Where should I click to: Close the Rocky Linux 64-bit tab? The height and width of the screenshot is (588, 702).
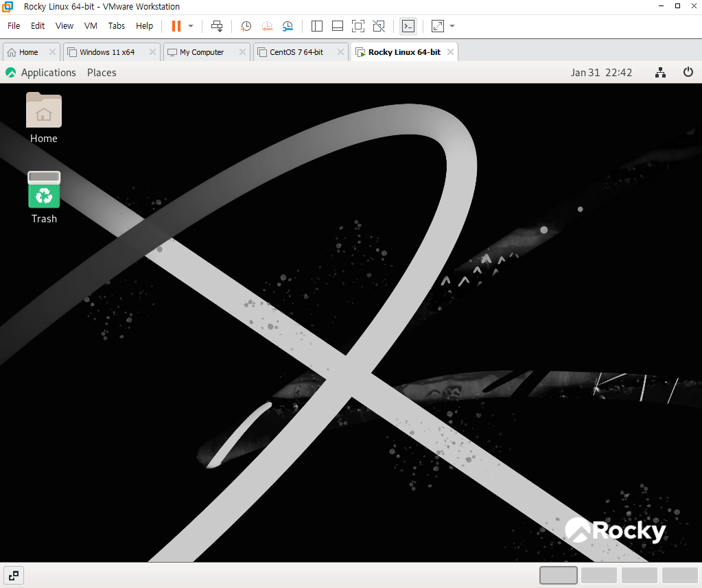point(450,52)
